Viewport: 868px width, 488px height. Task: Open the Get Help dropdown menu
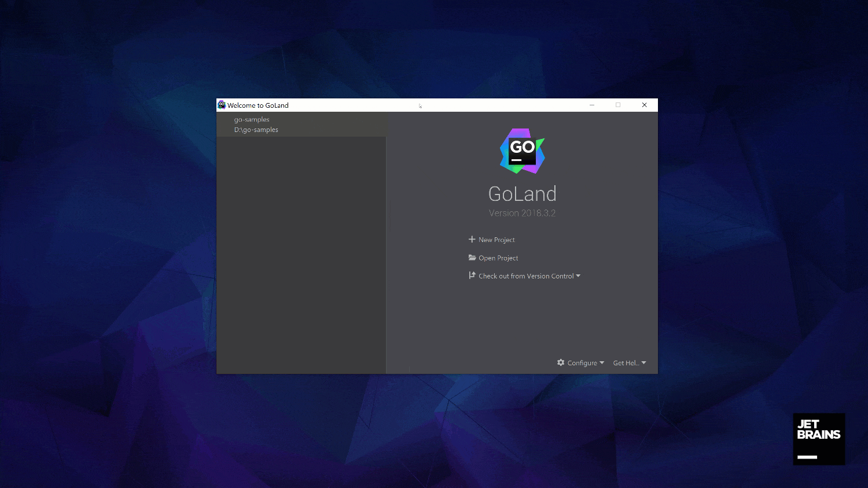(x=630, y=363)
